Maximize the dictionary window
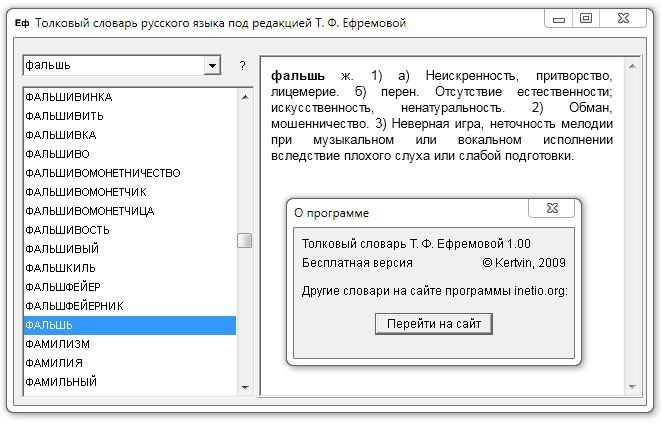The image size is (662, 425). point(586,18)
